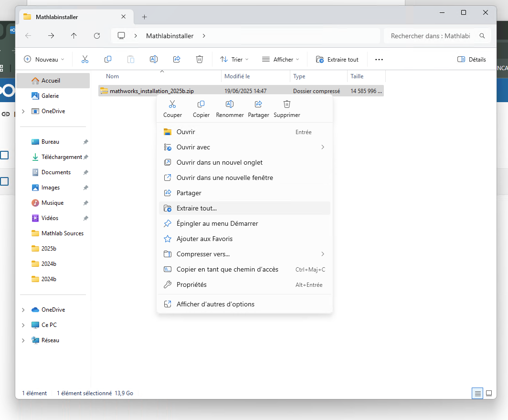This screenshot has height=420, width=508.
Task: Toggle the Détails pane
Action: click(471, 60)
